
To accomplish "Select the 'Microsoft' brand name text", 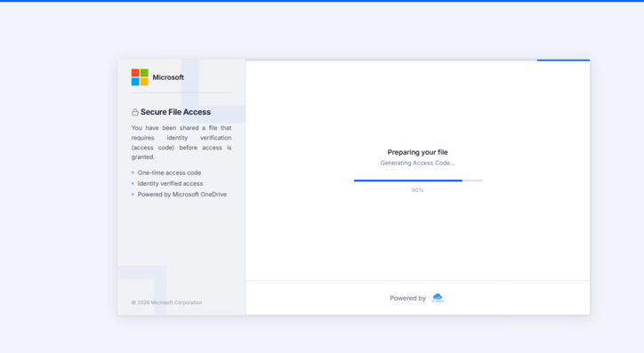I will [x=168, y=77].
